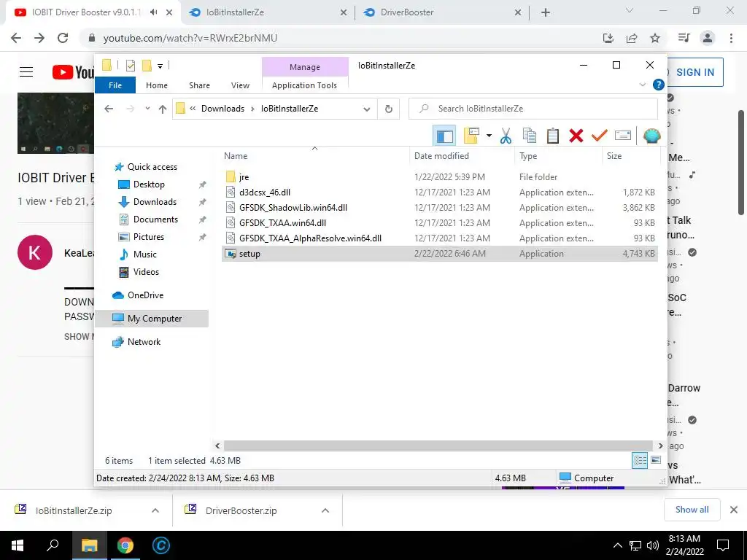Viewport: 747px width, 560px height.
Task: Go back in File Explorer
Action: point(109,109)
